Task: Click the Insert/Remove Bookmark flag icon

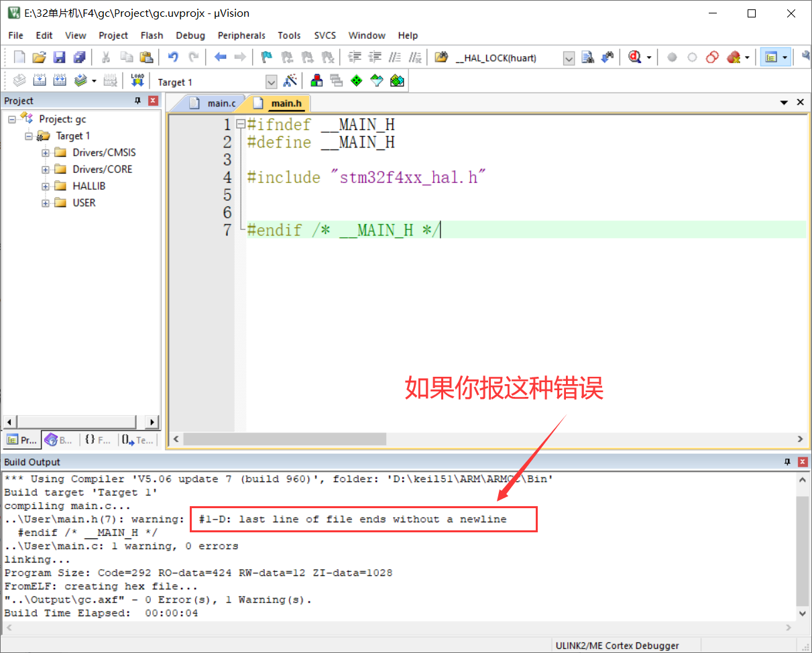Action: pos(266,57)
